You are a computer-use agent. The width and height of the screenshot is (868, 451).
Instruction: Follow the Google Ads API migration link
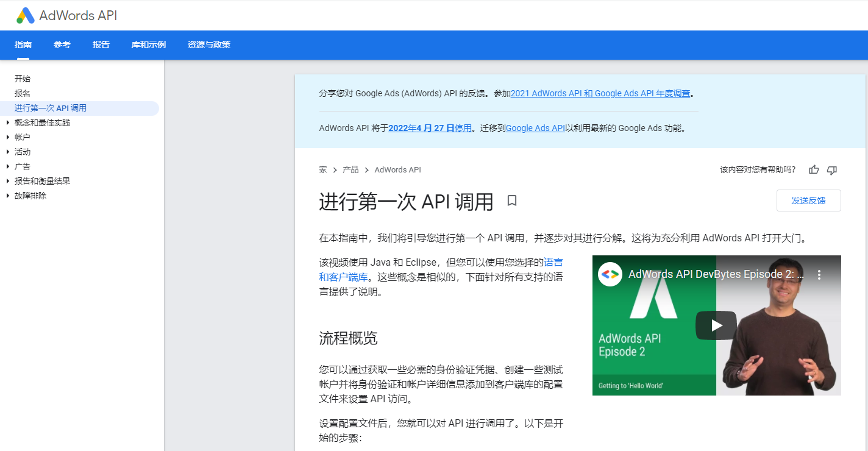click(535, 129)
